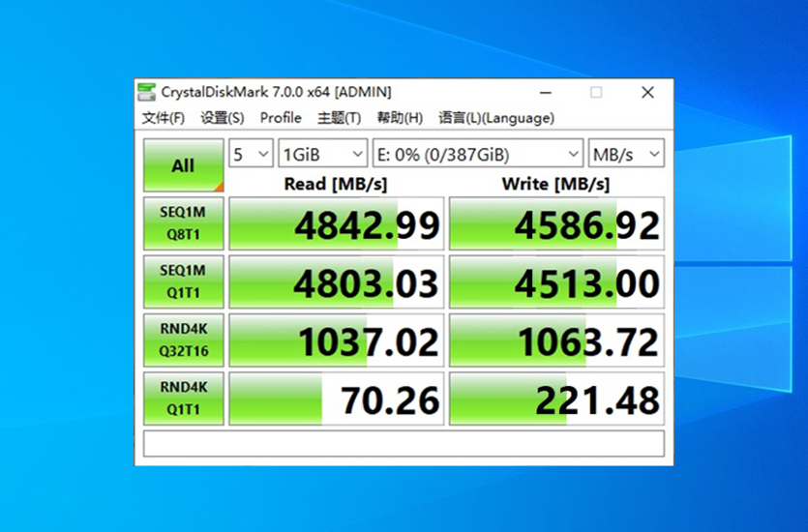The height and width of the screenshot is (532, 808).
Task: Click the Read [MB/s] column header
Action: [336, 184]
